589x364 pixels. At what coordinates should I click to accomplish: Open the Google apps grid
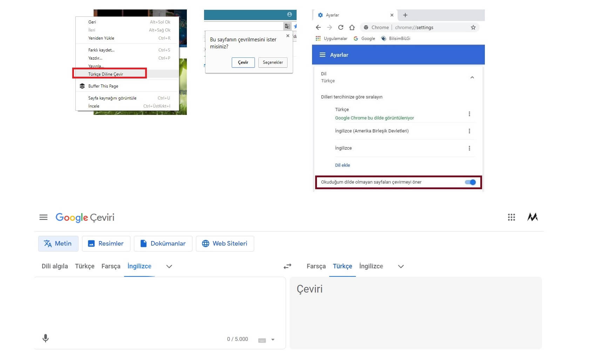(x=512, y=217)
